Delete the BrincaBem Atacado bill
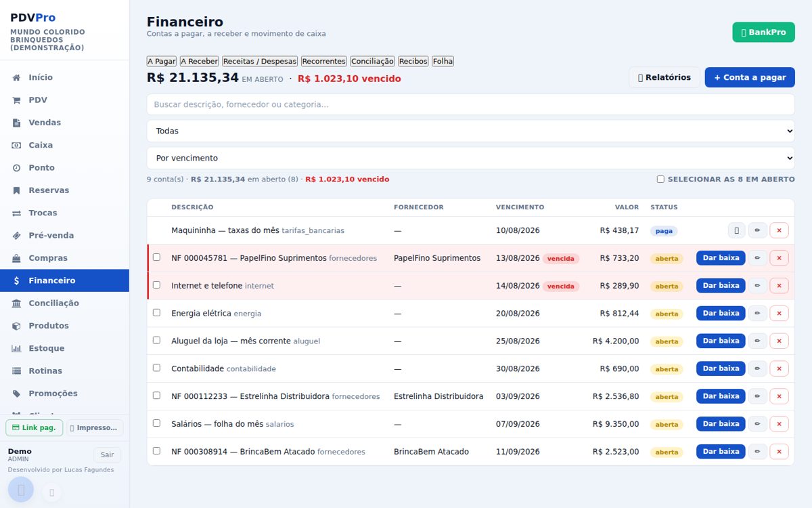The width and height of the screenshot is (812, 508). pyautogui.click(x=779, y=452)
